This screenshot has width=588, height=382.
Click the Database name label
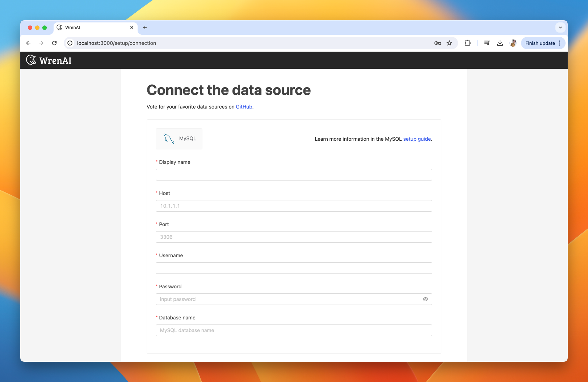point(177,318)
